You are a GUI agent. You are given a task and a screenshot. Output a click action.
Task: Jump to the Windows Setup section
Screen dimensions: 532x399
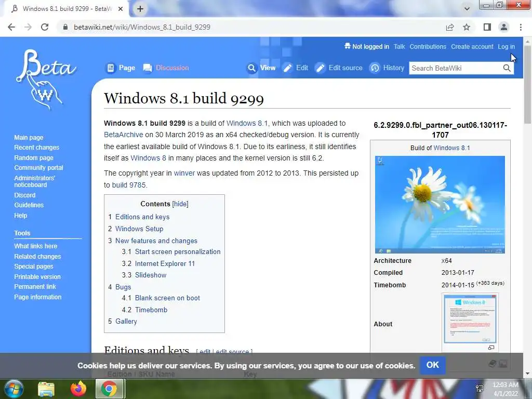coord(139,229)
